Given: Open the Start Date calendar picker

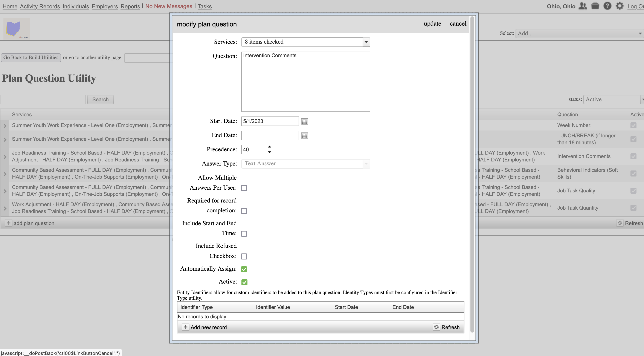Looking at the screenshot, I should (x=304, y=121).
